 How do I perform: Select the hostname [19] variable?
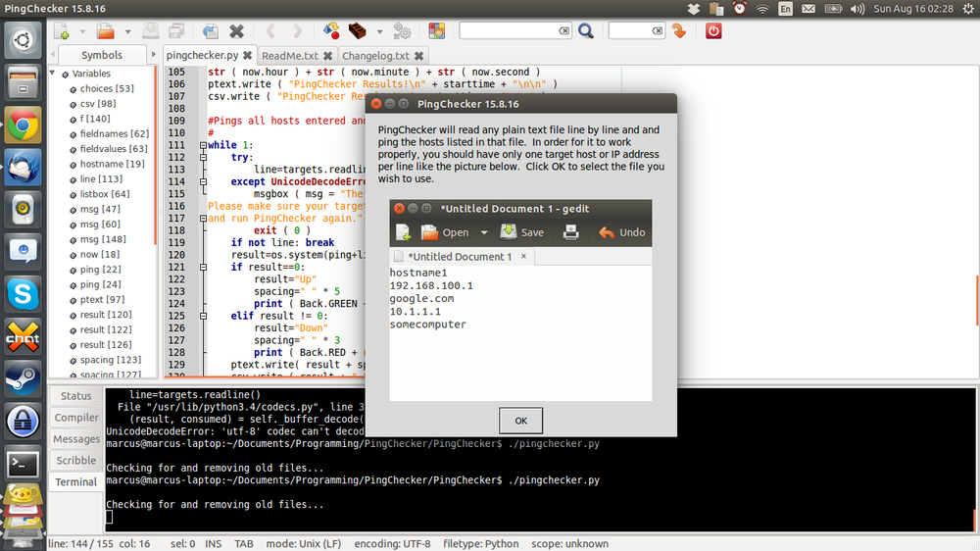(x=112, y=164)
